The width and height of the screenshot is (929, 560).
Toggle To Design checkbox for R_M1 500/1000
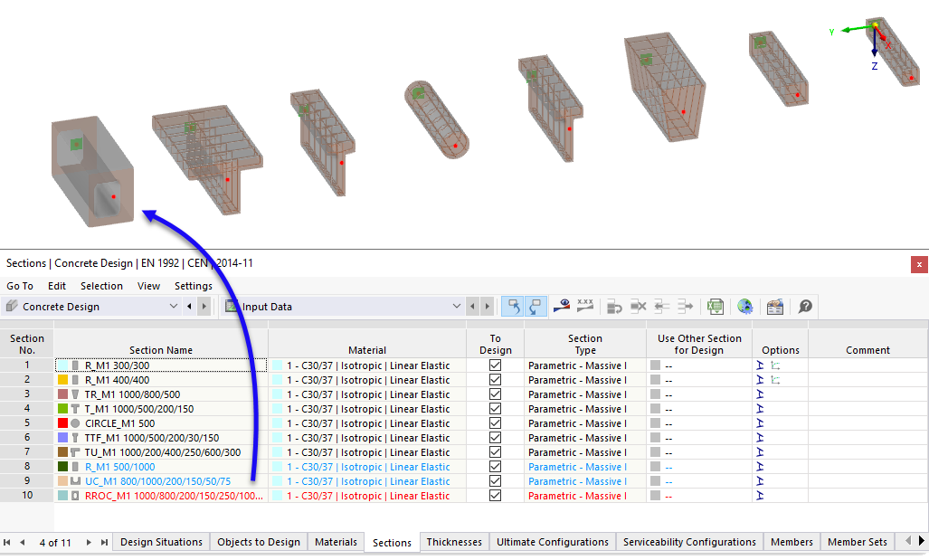(x=496, y=467)
